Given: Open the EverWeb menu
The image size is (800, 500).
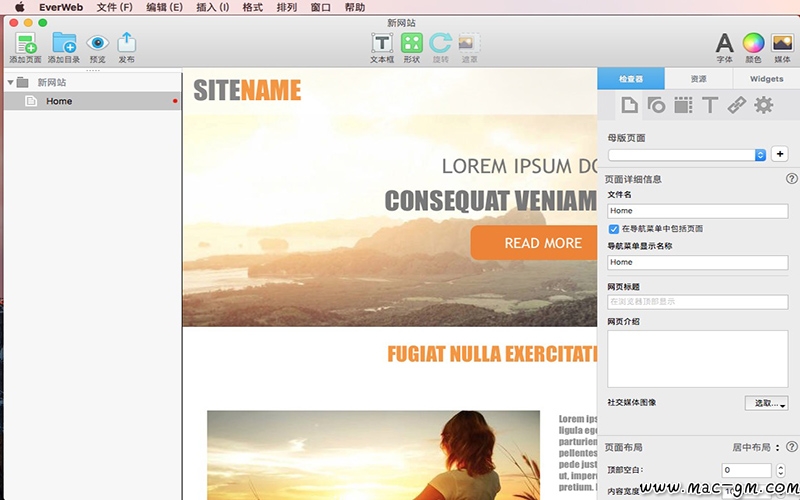Looking at the screenshot, I should 61,7.
